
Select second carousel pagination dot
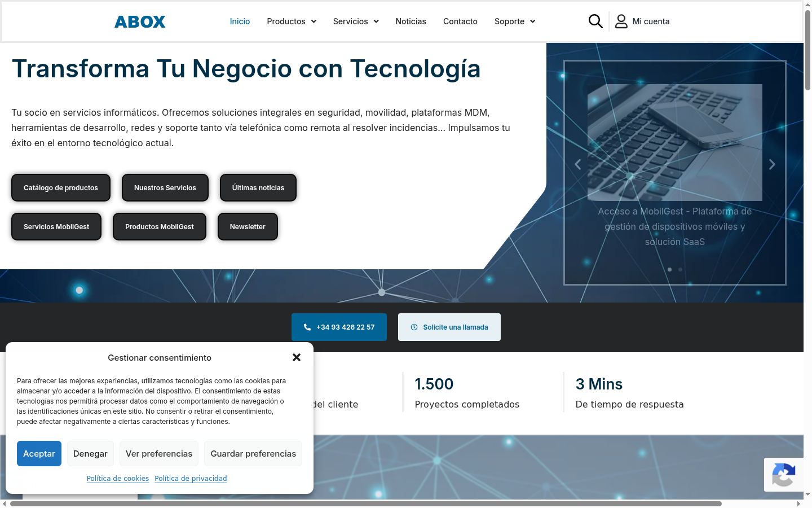point(680,269)
